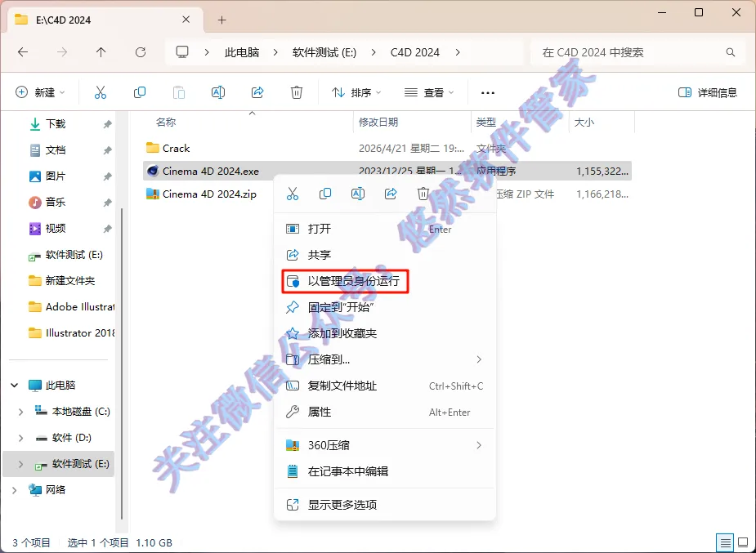Viewport: 756px width, 553px height.
Task: Click C4D 2024 in the address path
Action: pyautogui.click(x=415, y=52)
